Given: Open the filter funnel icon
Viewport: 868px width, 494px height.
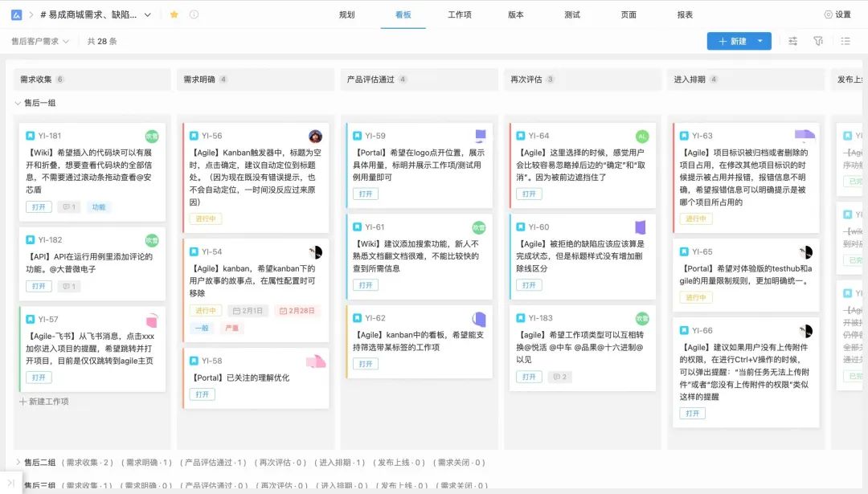Looking at the screenshot, I should point(818,41).
